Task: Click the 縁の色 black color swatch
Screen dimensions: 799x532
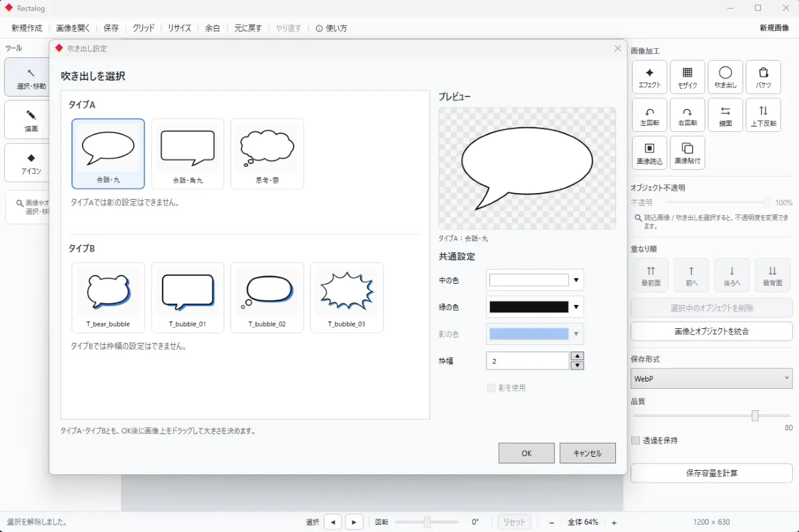Action: pyautogui.click(x=529, y=307)
